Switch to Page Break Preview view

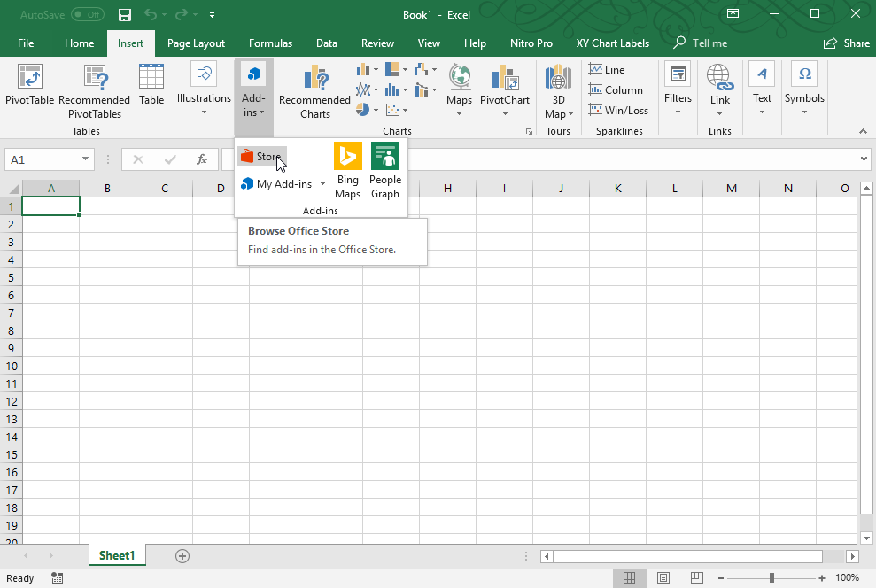coord(697,578)
